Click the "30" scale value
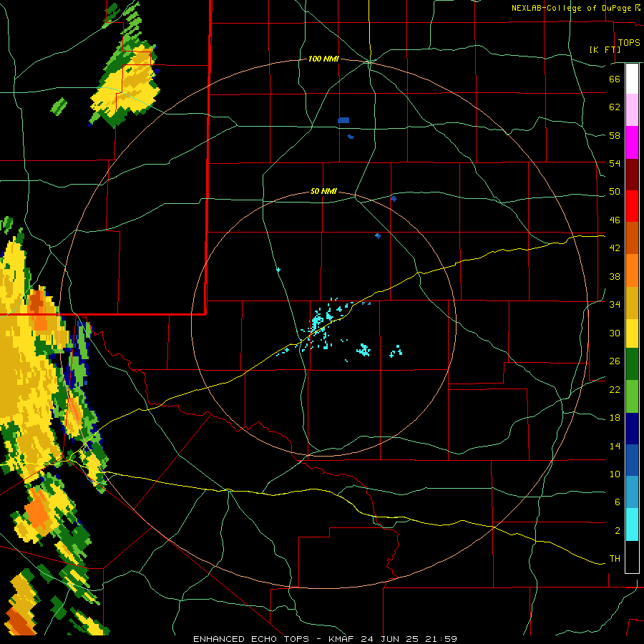 (615, 333)
